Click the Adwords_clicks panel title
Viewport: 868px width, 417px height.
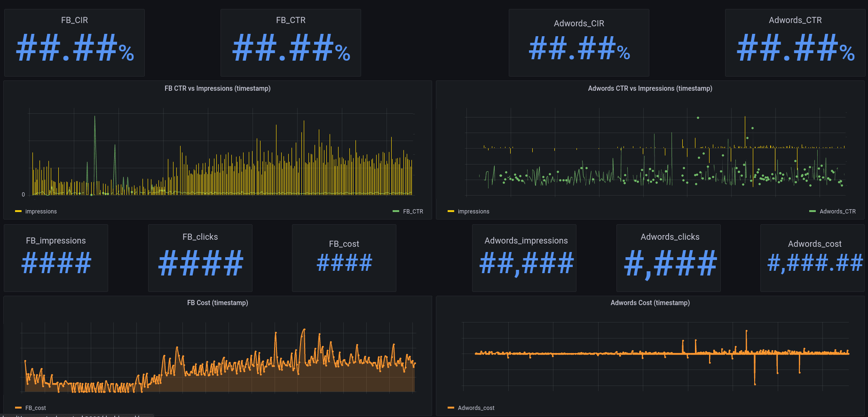(x=670, y=237)
